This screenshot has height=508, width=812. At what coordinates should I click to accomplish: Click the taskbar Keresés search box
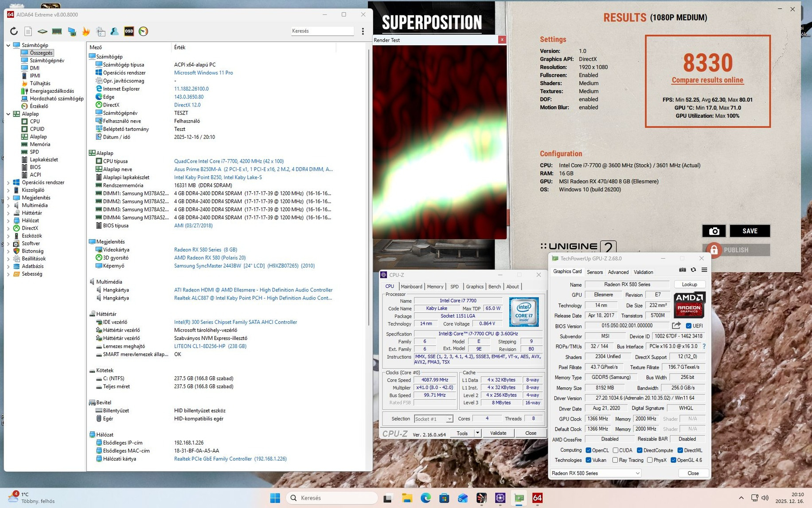(x=332, y=498)
